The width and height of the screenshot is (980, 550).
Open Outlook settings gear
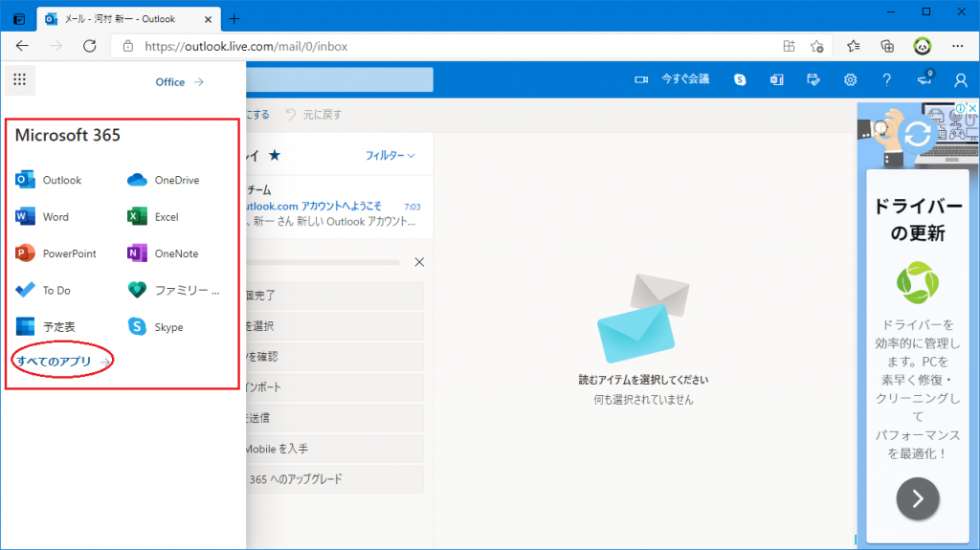point(850,80)
